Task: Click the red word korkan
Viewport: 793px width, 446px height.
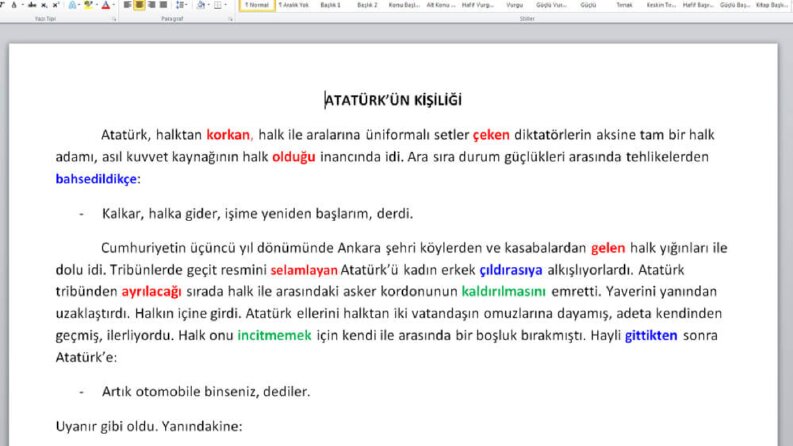Action: pos(228,135)
